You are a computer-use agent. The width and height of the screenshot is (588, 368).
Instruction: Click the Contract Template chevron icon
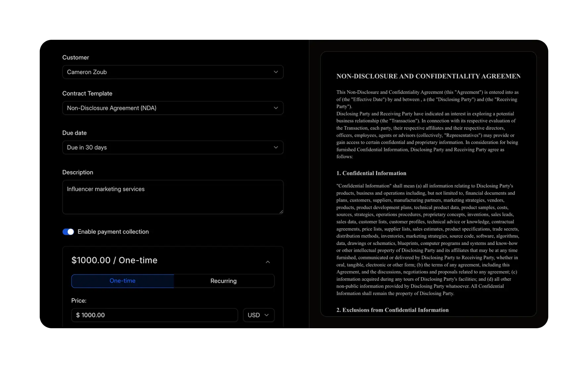coord(276,108)
